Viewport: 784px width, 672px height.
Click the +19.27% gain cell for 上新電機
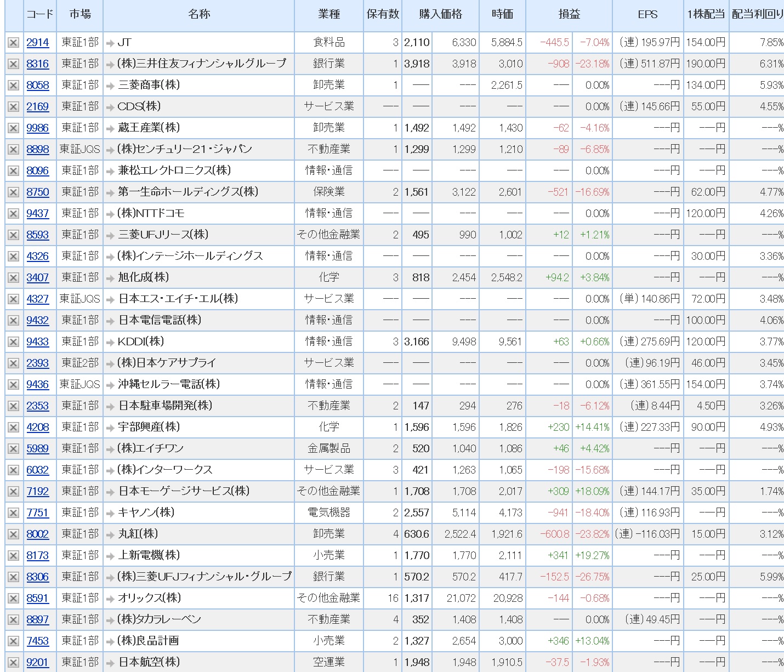(x=592, y=555)
